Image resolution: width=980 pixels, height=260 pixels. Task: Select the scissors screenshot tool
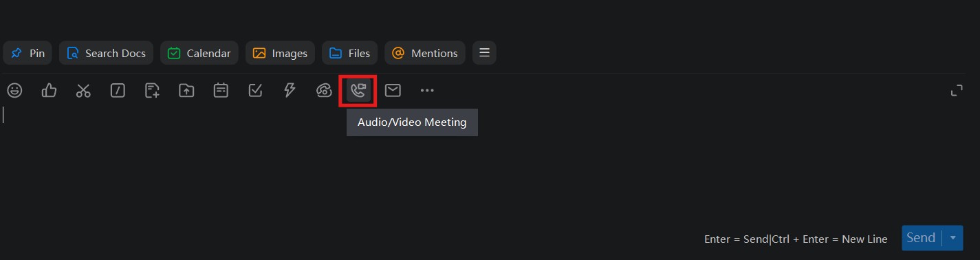click(x=83, y=90)
